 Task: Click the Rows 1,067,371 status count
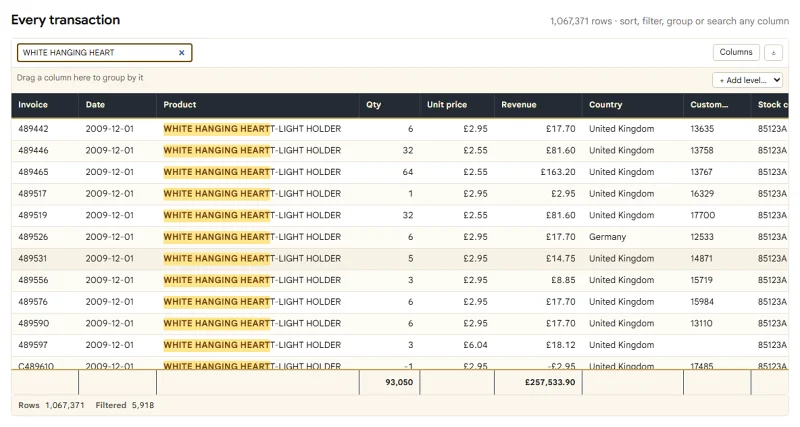click(51, 405)
